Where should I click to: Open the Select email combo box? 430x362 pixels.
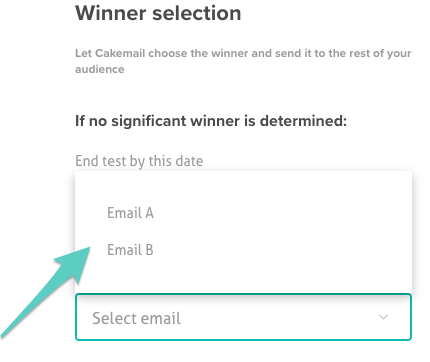243,317
